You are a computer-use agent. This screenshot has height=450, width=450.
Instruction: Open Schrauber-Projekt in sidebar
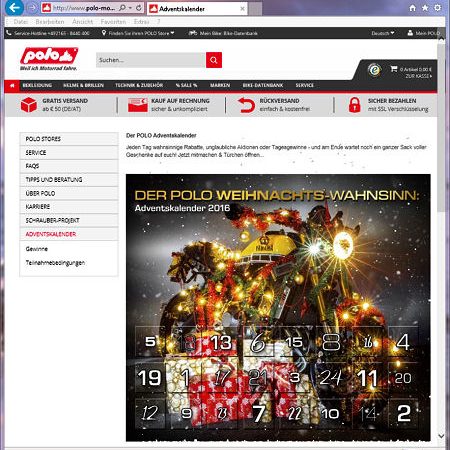coord(69,220)
